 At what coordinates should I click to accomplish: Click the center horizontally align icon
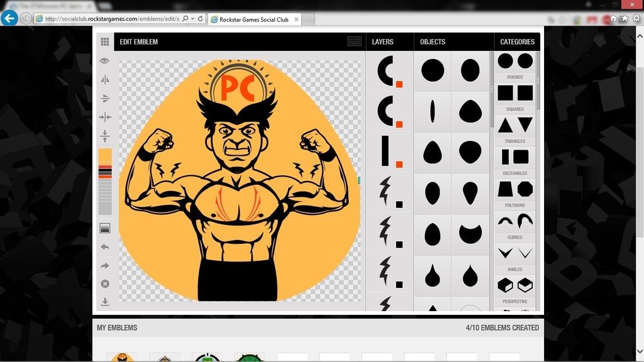point(105,117)
